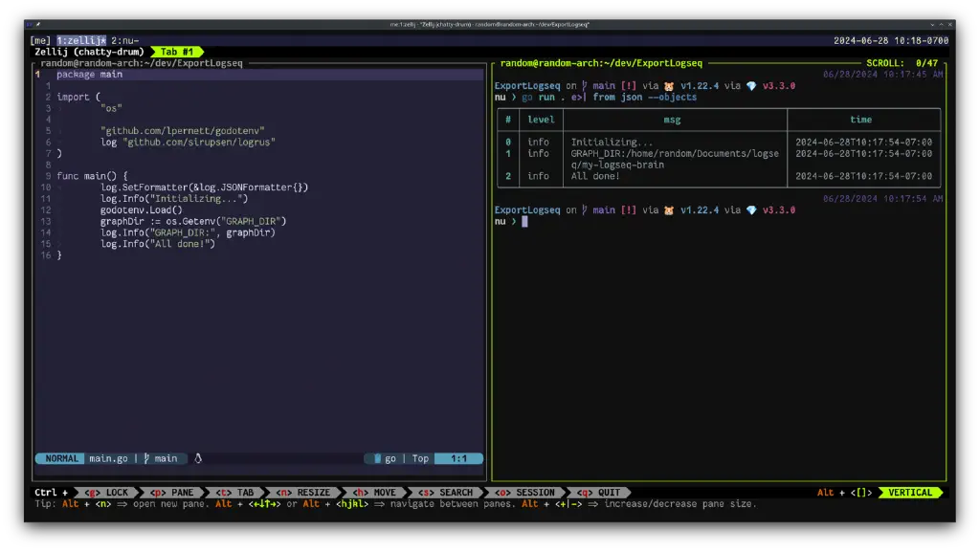Open SESSION mode in Zellij bar
The height and width of the screenshot is (551, 980).
tap(524, 493)
